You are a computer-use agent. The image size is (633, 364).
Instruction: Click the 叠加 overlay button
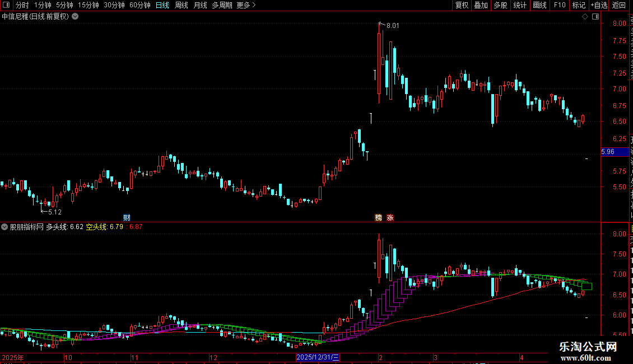point(481,5)
